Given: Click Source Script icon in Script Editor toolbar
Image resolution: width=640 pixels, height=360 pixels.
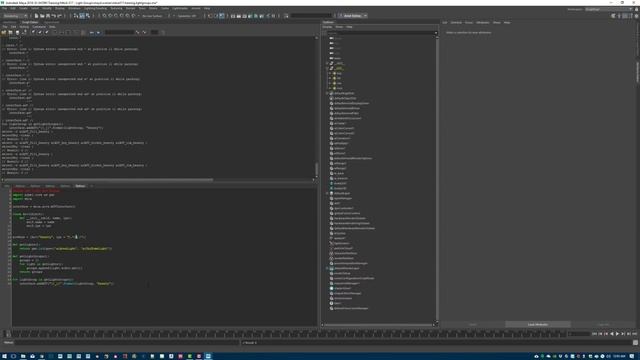Looking at the screenshot, I should pyautogui.click(x=10, y=32).
